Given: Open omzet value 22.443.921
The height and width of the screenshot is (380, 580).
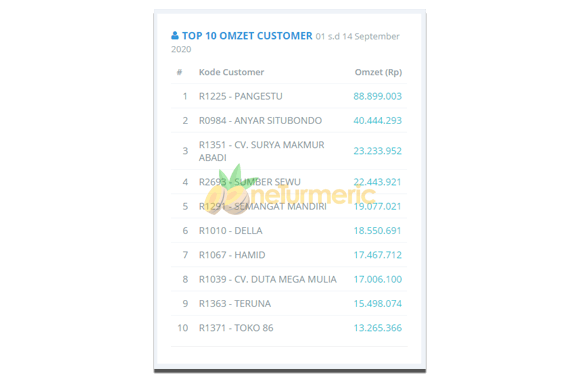Looking at the screenshot, I should coord(377,182).
